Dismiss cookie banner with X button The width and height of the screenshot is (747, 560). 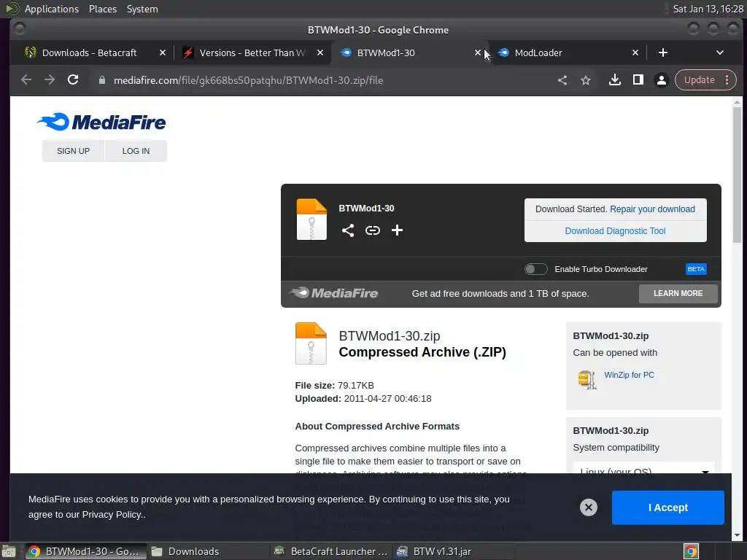589,507
